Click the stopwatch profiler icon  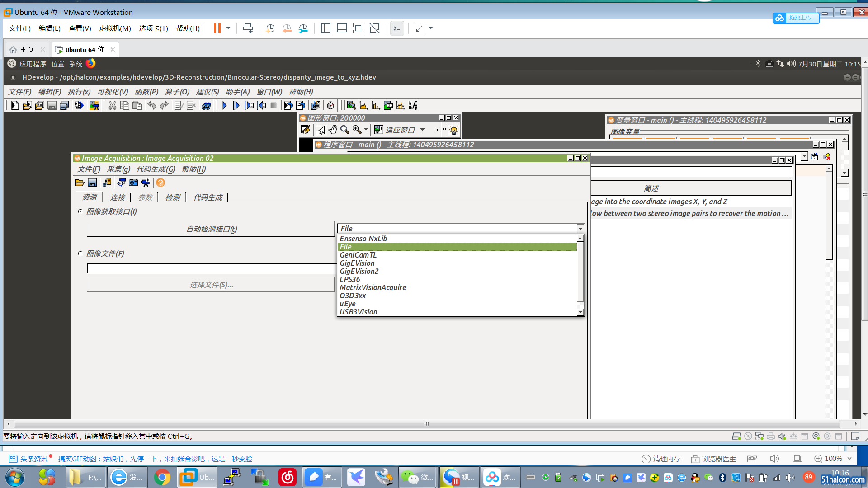(x=330, y=105)
